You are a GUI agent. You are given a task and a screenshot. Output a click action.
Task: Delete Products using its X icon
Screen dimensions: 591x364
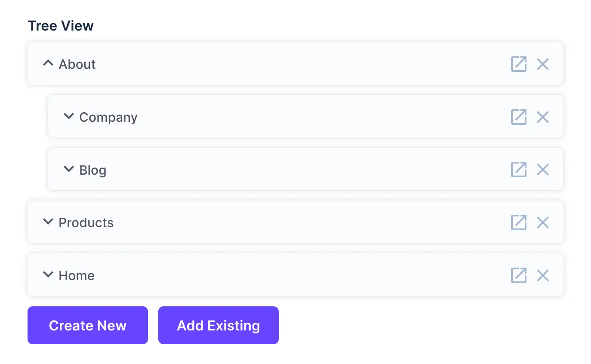[x=542, y=222]
